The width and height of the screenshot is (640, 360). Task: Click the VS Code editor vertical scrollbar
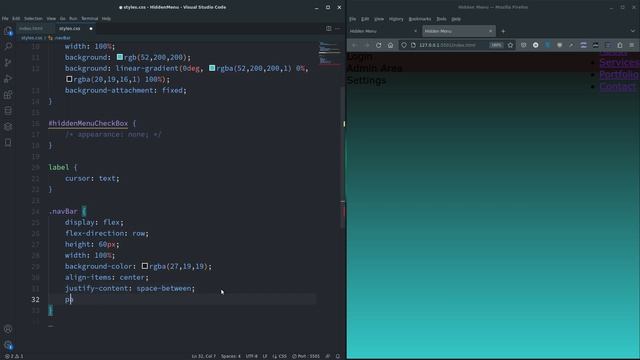click(x=343, y=157)
